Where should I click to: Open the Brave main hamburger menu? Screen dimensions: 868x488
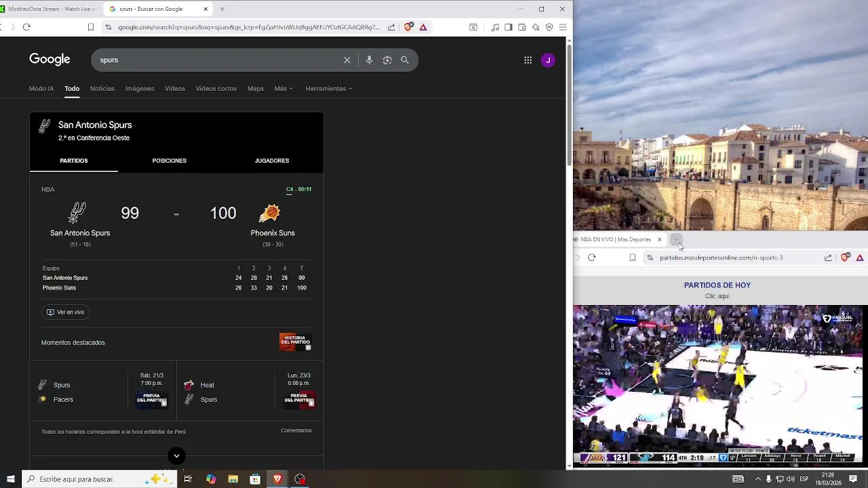pyautogui.click(x=563, y=27)
